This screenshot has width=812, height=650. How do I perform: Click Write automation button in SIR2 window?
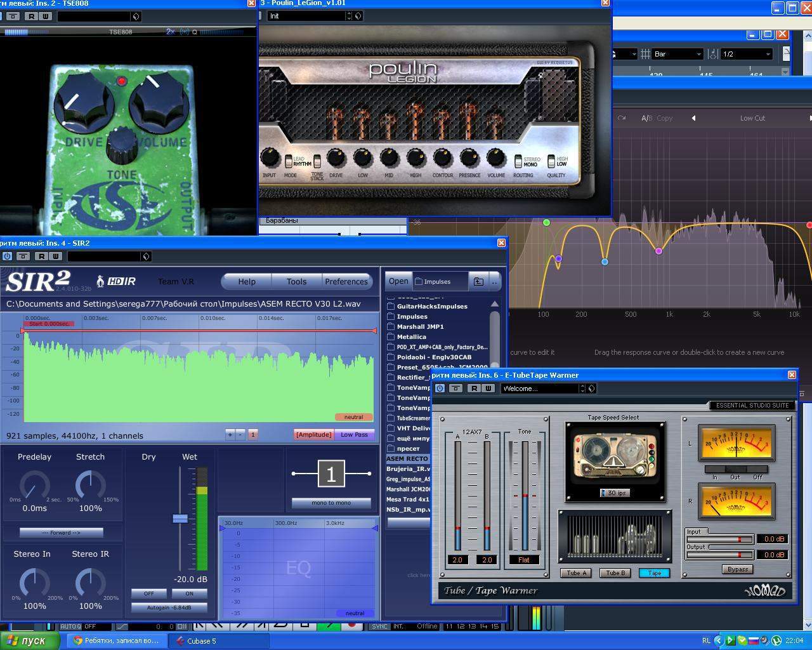[x=55, y=256]
